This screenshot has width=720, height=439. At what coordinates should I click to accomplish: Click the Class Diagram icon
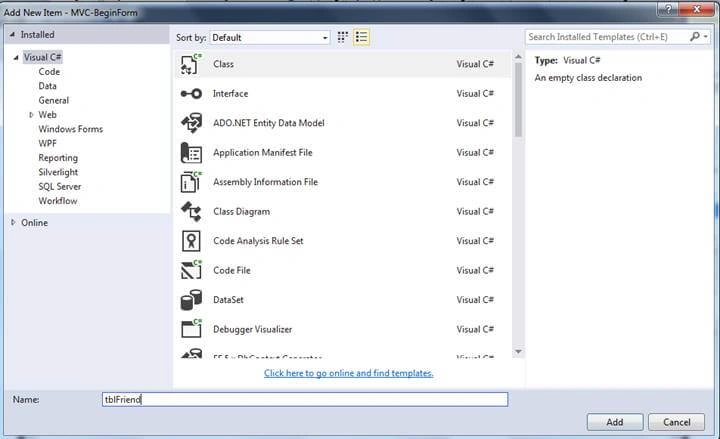(x=191, y=212)
